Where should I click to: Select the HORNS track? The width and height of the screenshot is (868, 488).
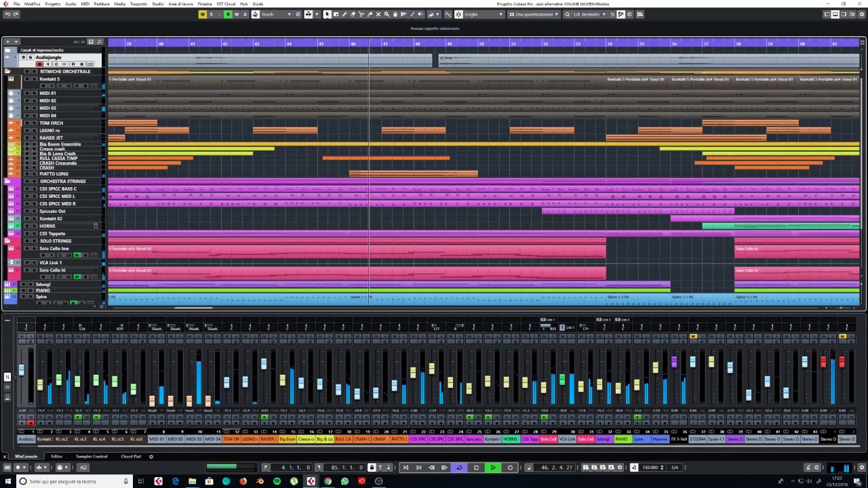[47, 226]
